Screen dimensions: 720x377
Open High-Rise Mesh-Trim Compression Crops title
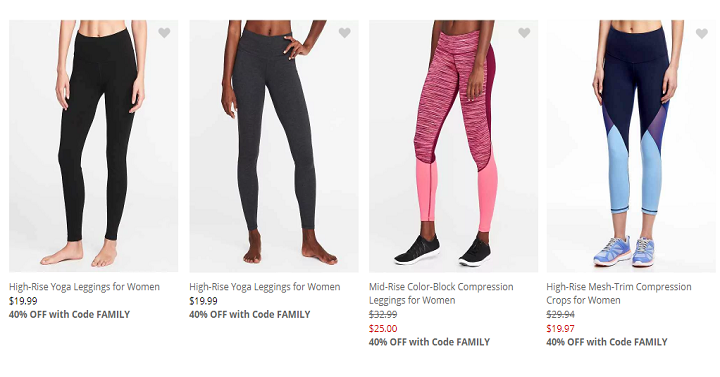[619, 293]
